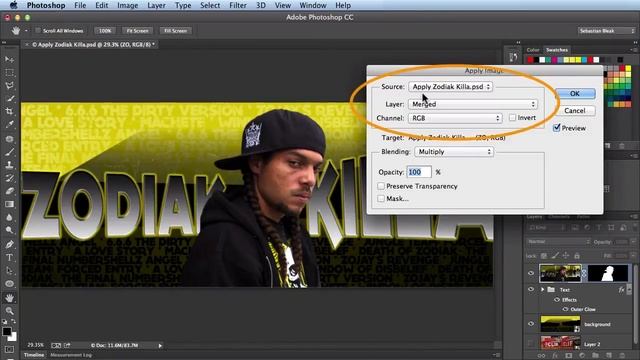Click the 100% zoom button
This screenshot has width=640, height=360.
click(105, 31)
